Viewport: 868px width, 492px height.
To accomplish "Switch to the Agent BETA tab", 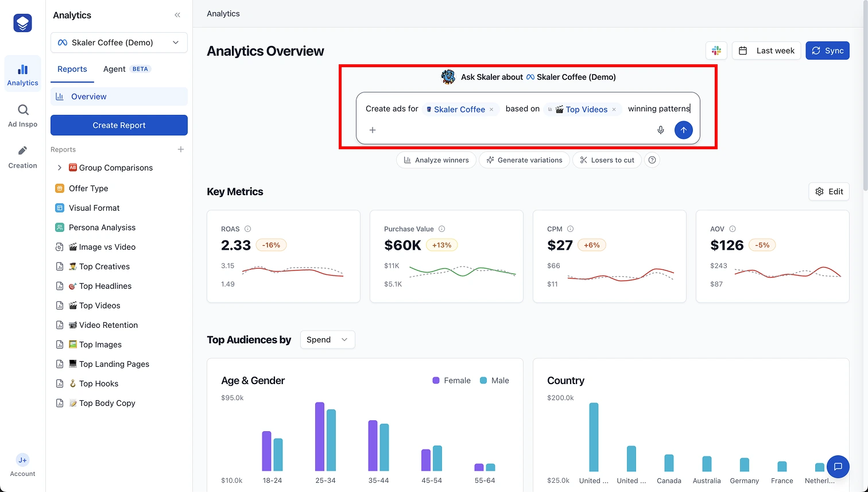I will click(127, 69).
